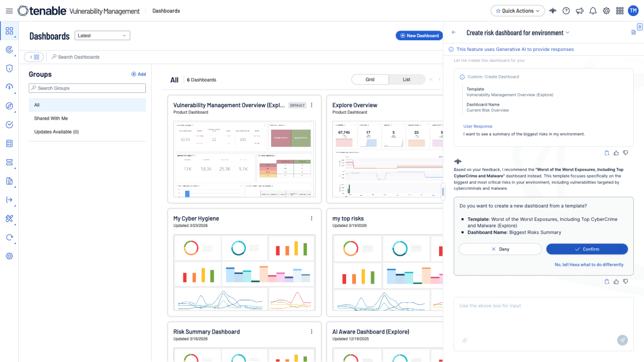Switch dashboards view to List
Screen dimensions: 644x362
click(407, 79)
